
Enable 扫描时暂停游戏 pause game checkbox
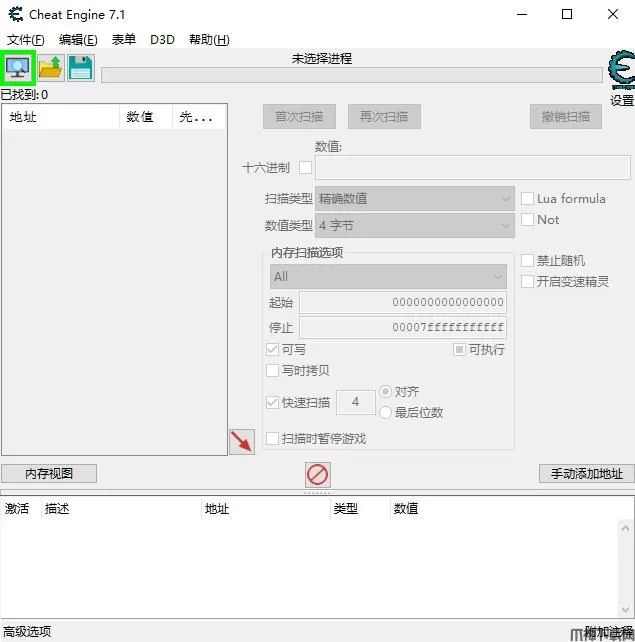[x=272, y=439]
